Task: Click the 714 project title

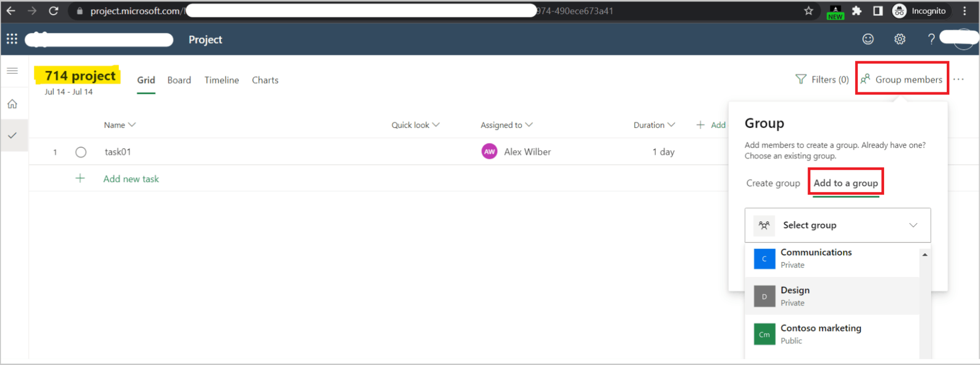Action: point(80,75)
